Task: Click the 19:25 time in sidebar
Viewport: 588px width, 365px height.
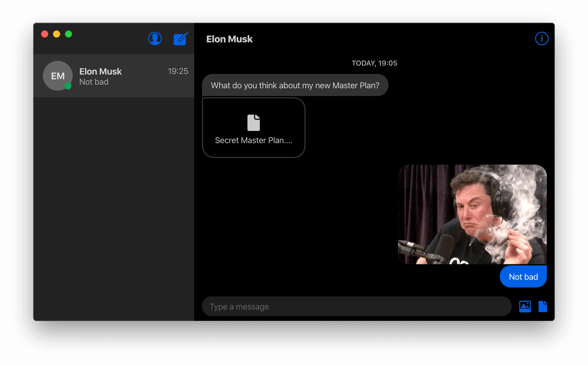Action: tap(178, 71)
